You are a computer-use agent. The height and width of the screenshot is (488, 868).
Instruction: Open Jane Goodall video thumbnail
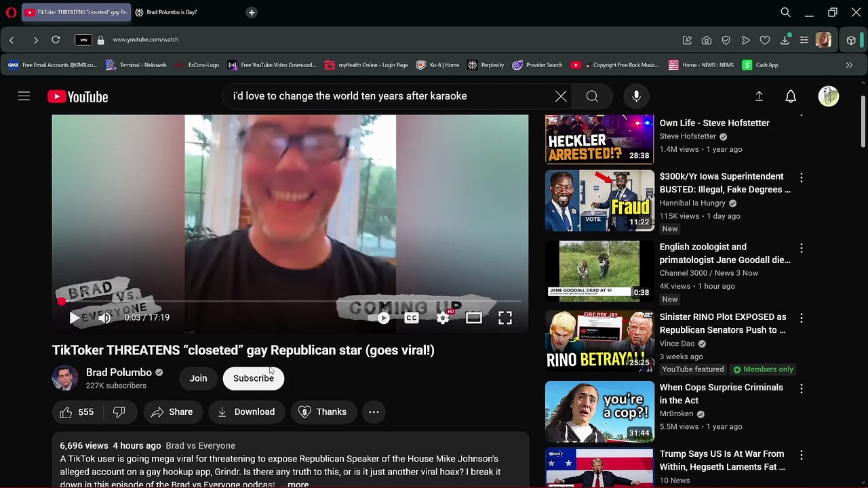[599, 271]
